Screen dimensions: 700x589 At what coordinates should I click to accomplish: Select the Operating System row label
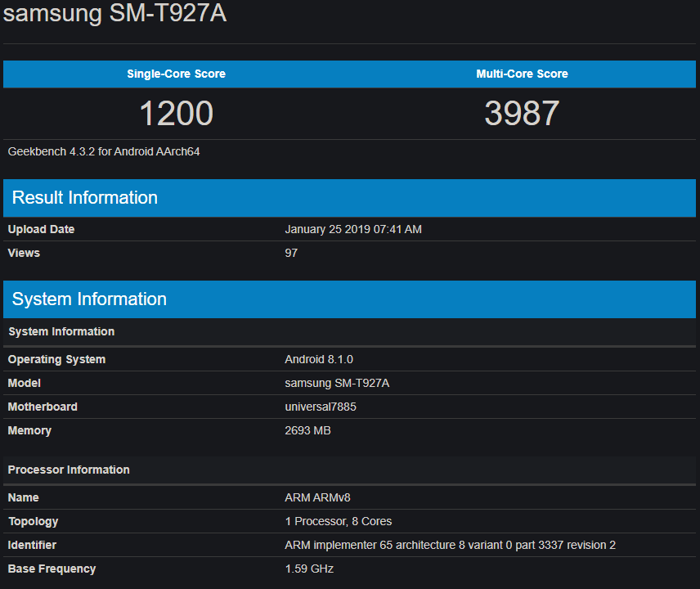pyautogui.click(x=56, y=359)
